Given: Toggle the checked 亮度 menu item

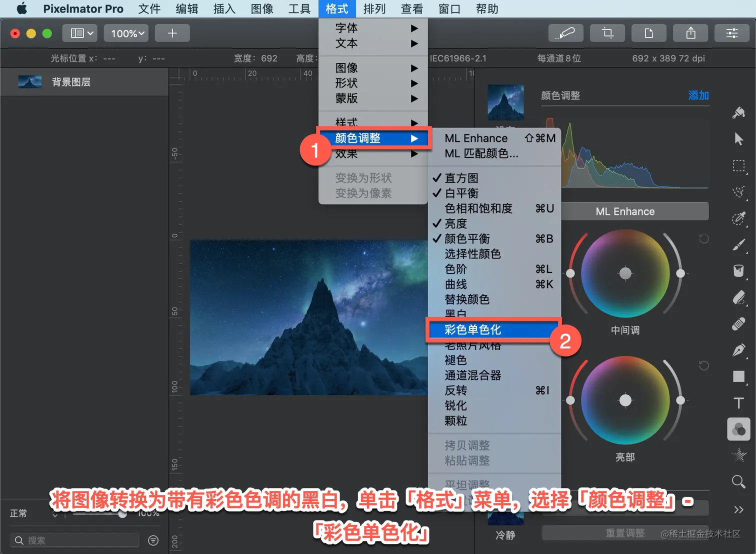Looking at the screenshot, I should pos(494,223).
